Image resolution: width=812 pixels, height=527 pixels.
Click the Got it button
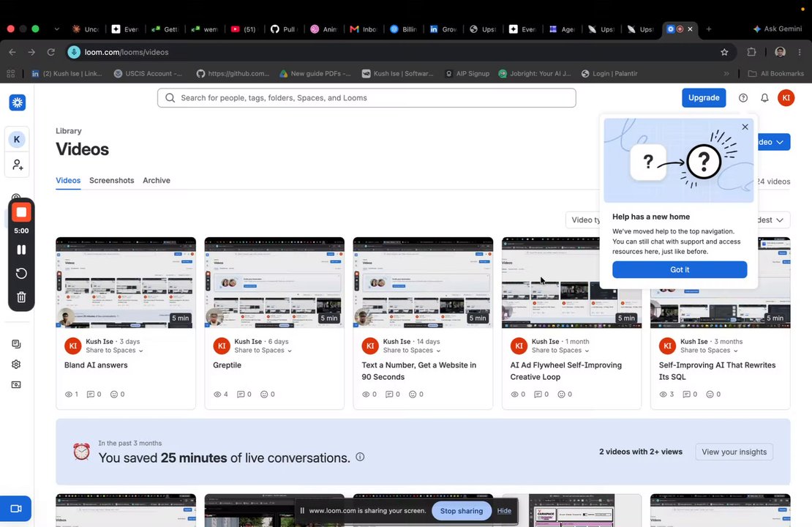click(680, 269)
